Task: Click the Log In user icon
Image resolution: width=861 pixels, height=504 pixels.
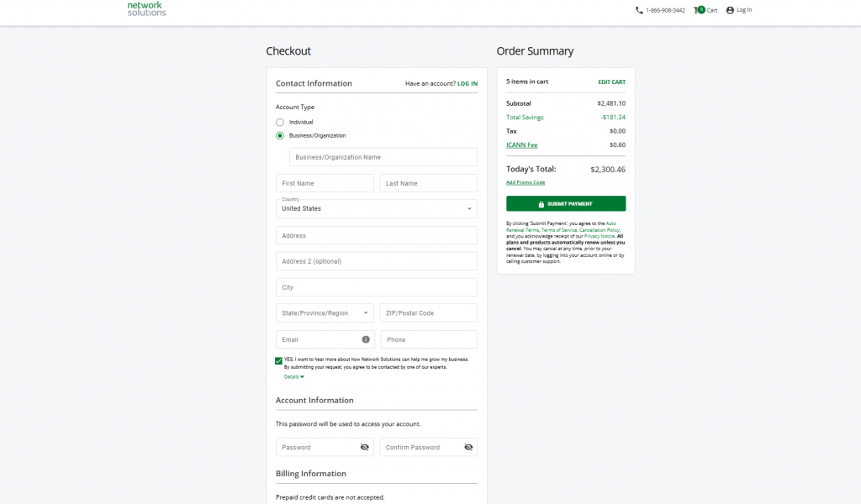Action: point(730,10)
